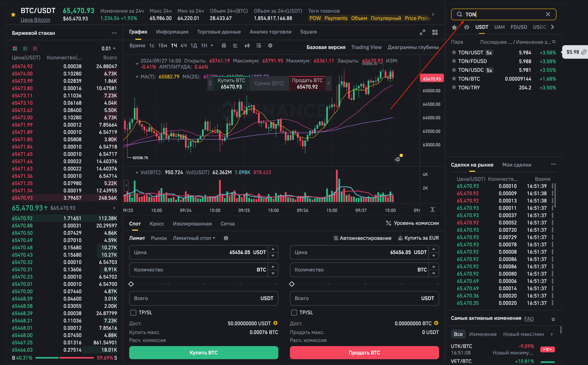This screenshot has width=588, height=365.
Task: Enable TP/SL on buy side
Action: pos(133,313)
